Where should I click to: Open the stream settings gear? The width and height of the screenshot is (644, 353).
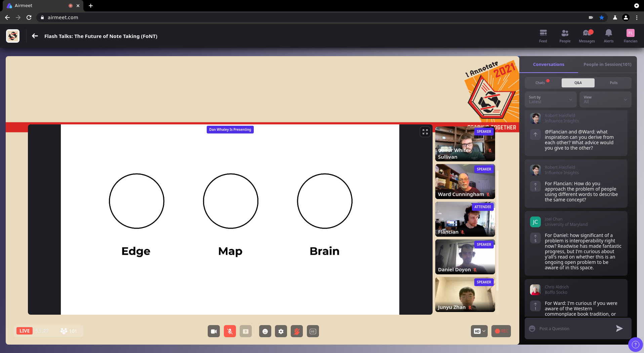tap(281, 331)
